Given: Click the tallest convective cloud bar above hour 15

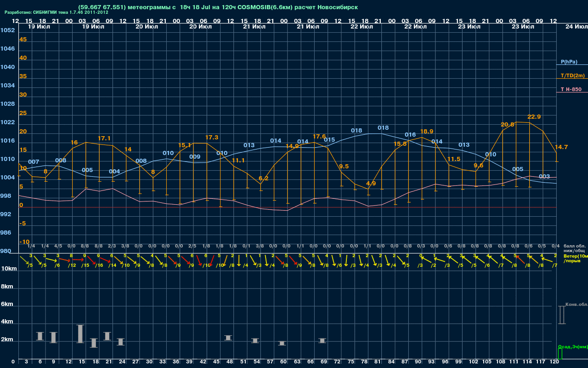Looking at the screenshot, I should coord(80,334).
